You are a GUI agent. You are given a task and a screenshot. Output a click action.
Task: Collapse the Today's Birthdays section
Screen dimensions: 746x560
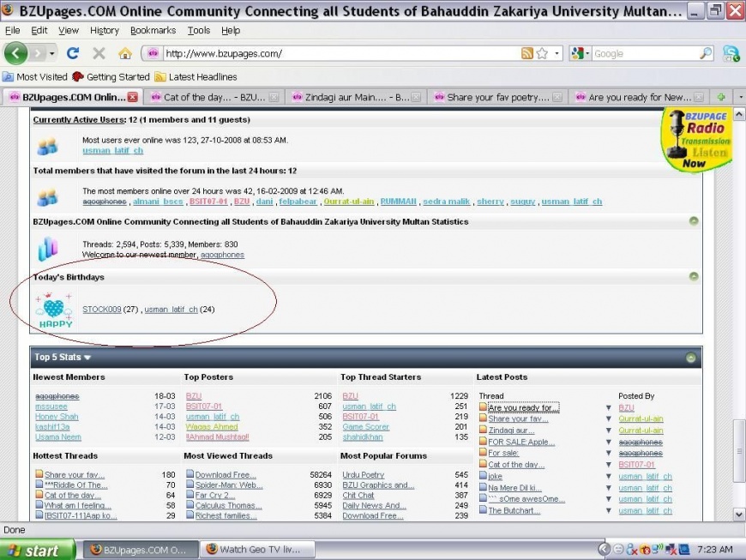pyautogui.click(x=694, y=276)
